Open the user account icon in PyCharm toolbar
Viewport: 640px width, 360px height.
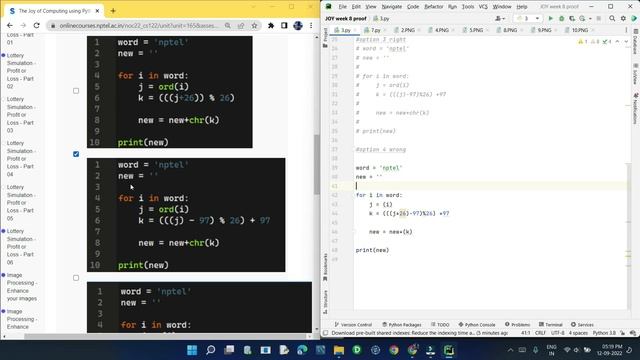coord(498,18)
